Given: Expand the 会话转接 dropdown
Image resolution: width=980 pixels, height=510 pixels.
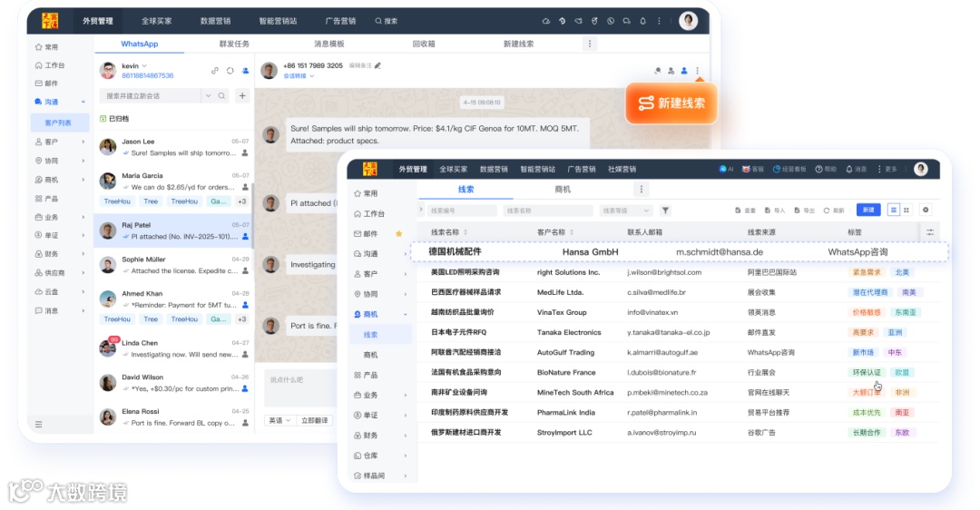Looking at the screenshot, I should 299,76.
